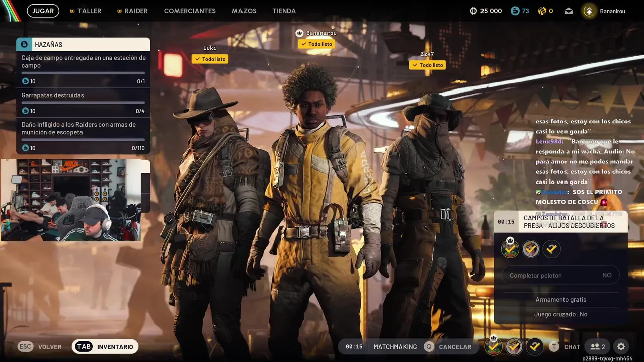Open the MAZOS tab

point(244,11)
